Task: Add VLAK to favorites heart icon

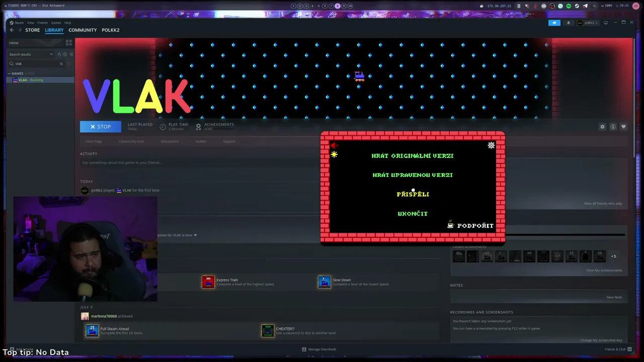Action: [x=623, y=127]
